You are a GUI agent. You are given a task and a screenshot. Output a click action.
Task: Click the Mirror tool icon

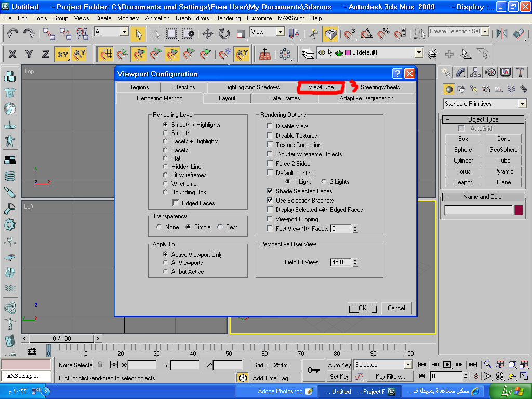501,34
